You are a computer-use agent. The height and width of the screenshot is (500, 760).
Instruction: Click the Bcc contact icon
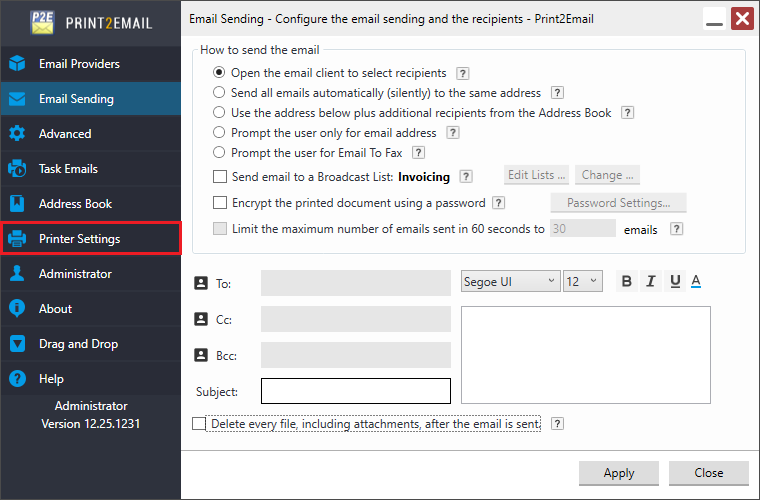[200, 355]
